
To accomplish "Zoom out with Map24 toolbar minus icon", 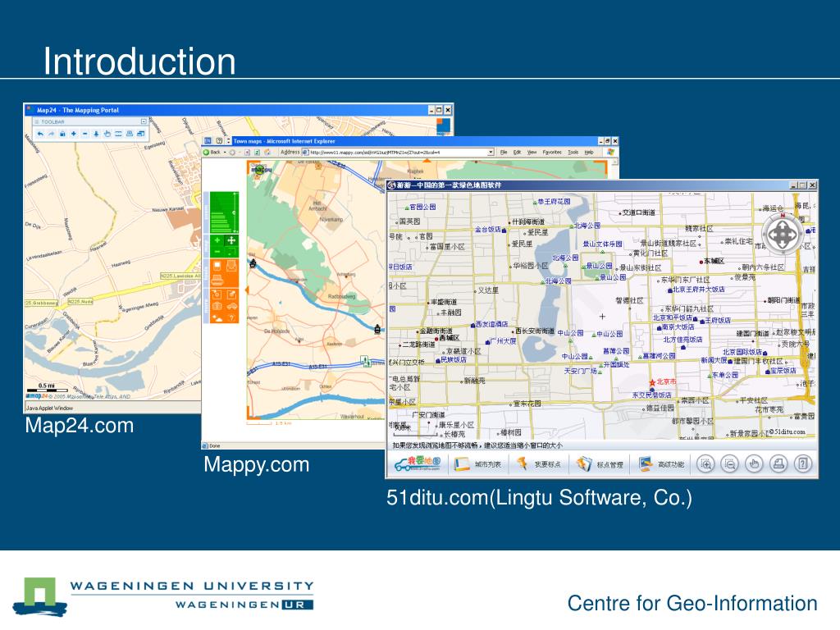I will coord(84,134).
